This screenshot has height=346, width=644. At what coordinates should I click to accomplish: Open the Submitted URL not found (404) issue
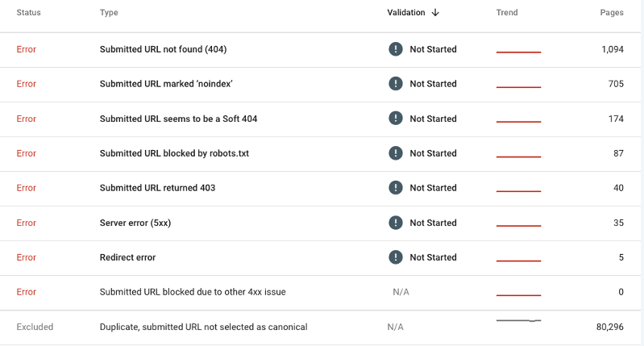point(320,50)
